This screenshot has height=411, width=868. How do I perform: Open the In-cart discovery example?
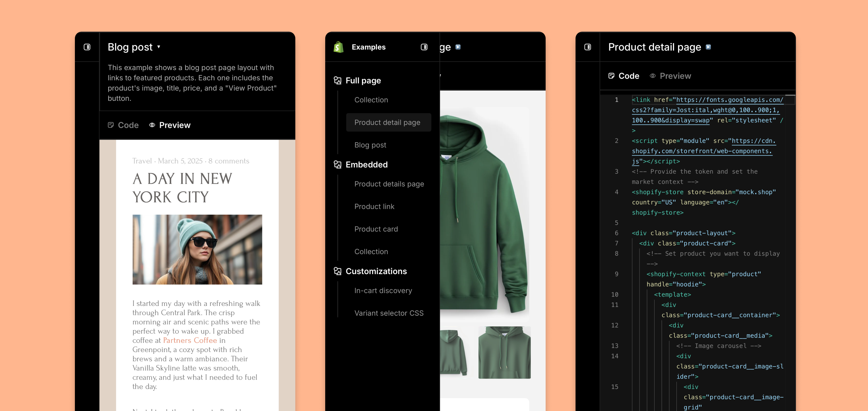point(383,291)
